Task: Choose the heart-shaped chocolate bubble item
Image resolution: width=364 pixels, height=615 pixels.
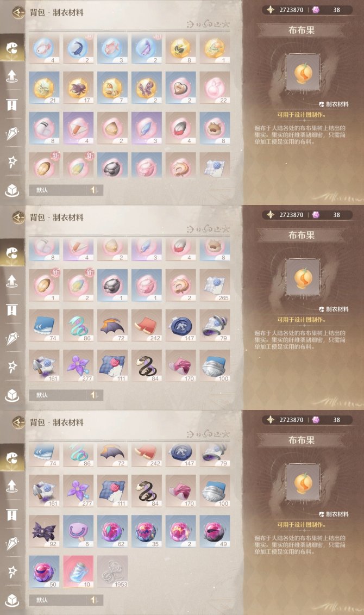Action: [x=180, y=88]
